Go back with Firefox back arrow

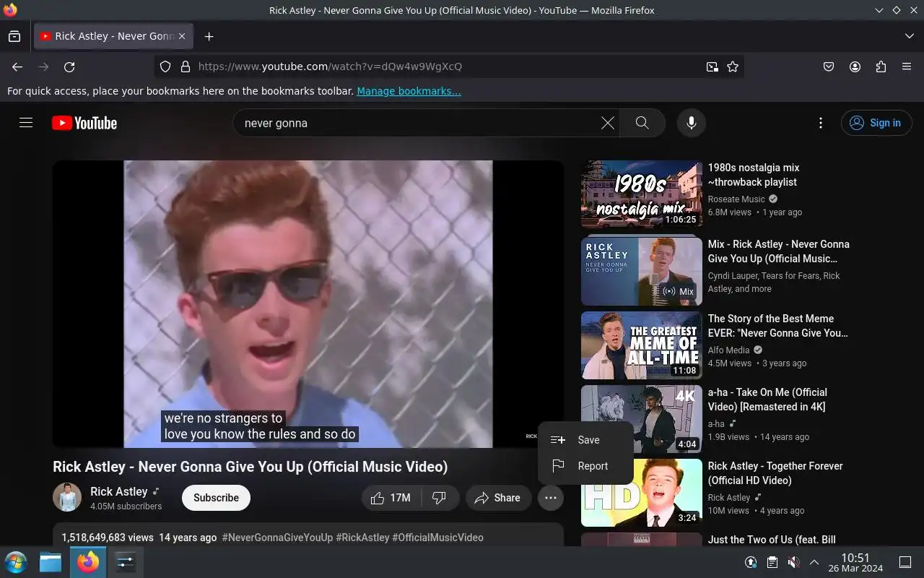click(17, 66)
